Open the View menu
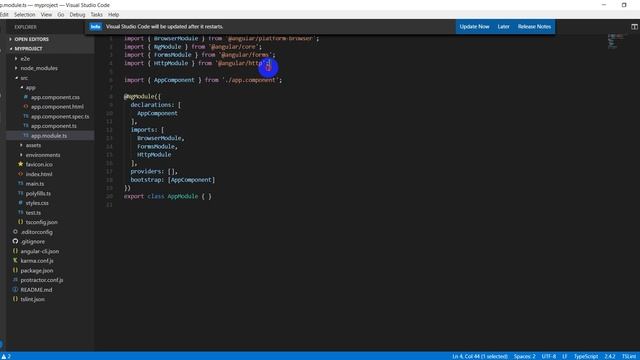Image resolution: width=640 pixels, height=360 pixels. click(x=46, y=14)
